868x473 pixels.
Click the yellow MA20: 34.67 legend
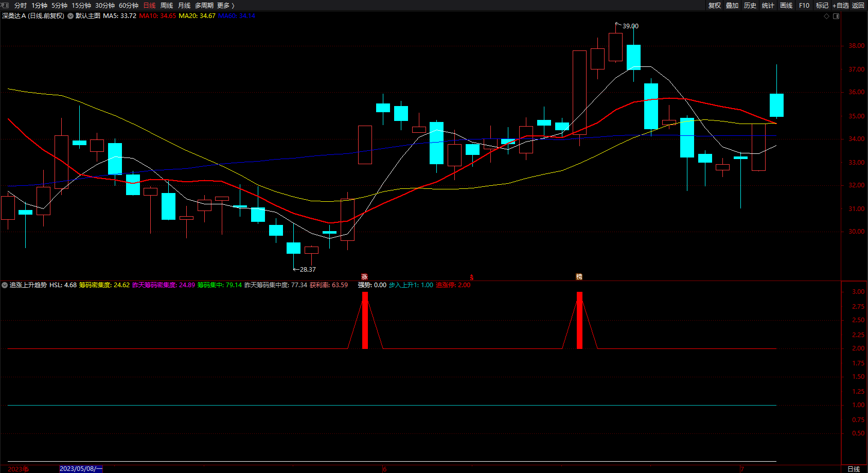click(197, 16)
